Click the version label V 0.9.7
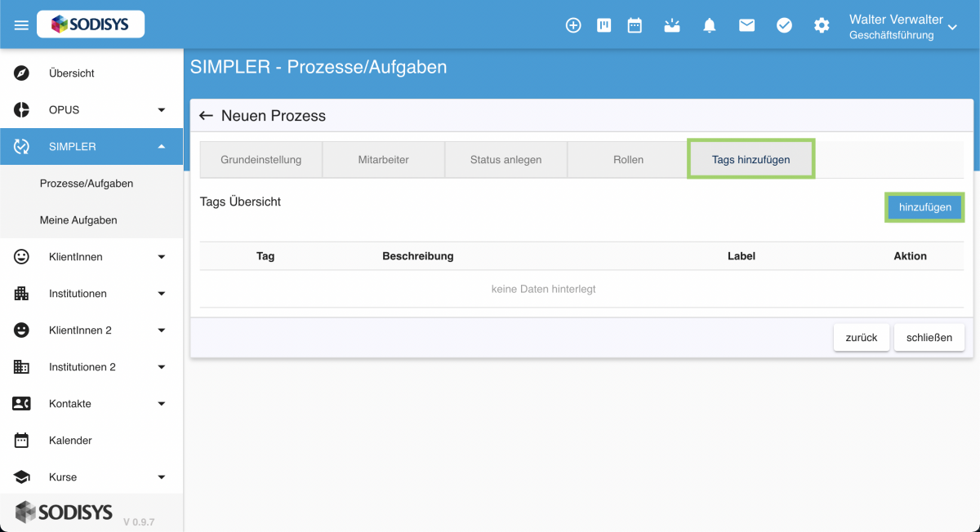Screen dimensions: 980x532 coord(139,521)
